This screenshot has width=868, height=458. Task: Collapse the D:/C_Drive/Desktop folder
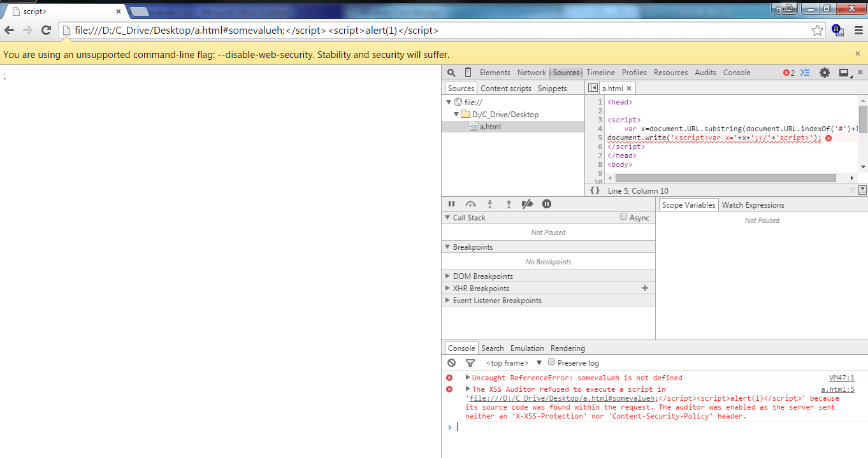coord(456,115)
